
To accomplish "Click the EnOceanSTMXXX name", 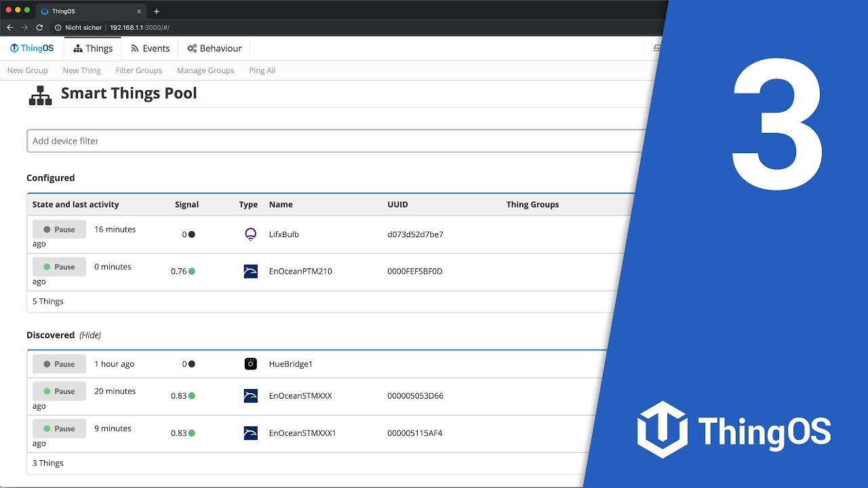I will coord(300,396).
